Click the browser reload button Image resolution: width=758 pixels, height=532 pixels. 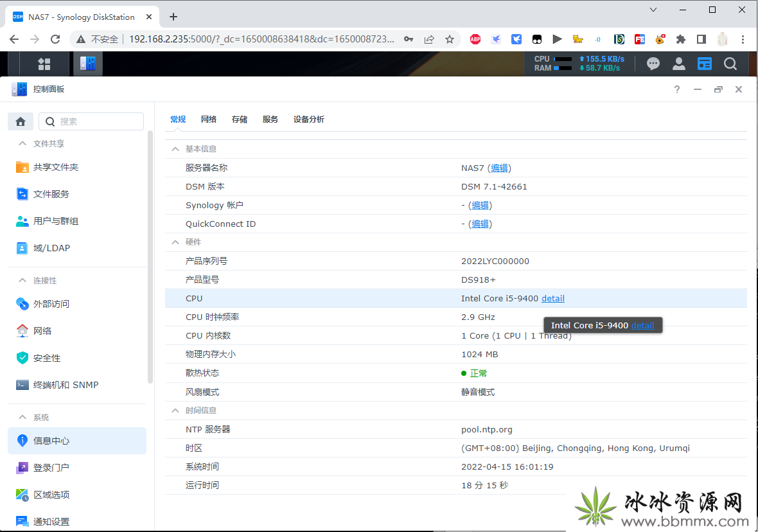56,39
